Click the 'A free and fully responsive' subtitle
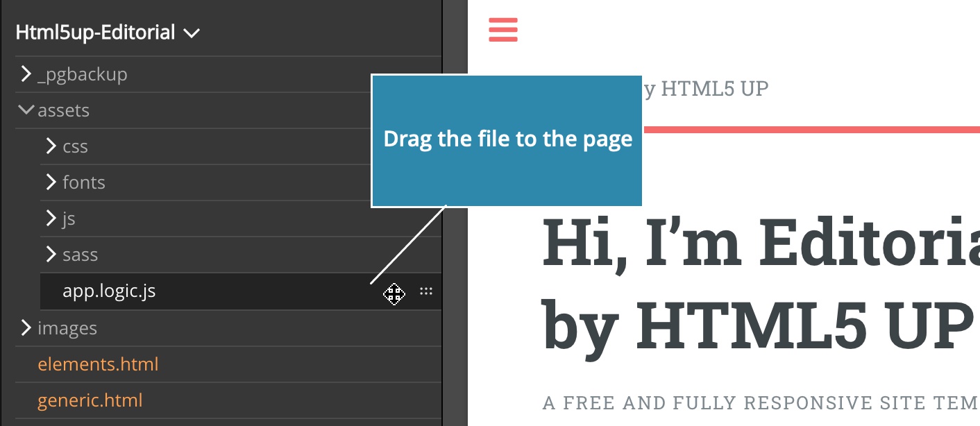 click(x=761, y=402)
